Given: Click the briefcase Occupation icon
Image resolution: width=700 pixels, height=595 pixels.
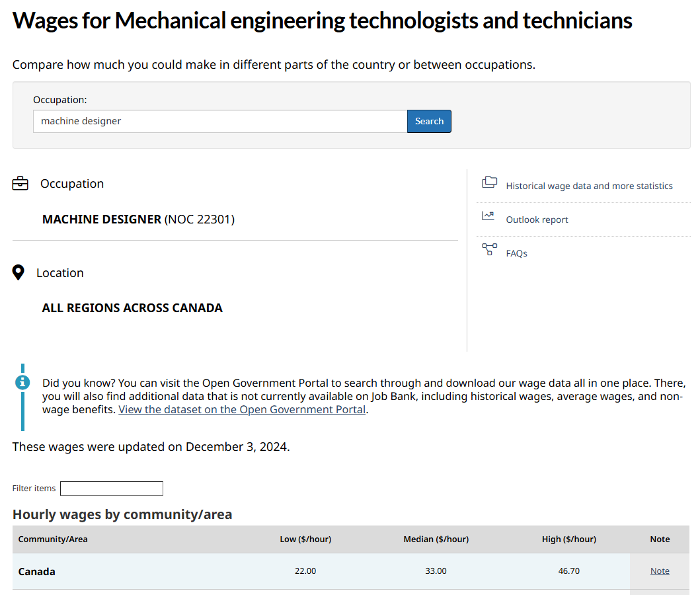Looking at the screenshot, I should pos(20,184).
